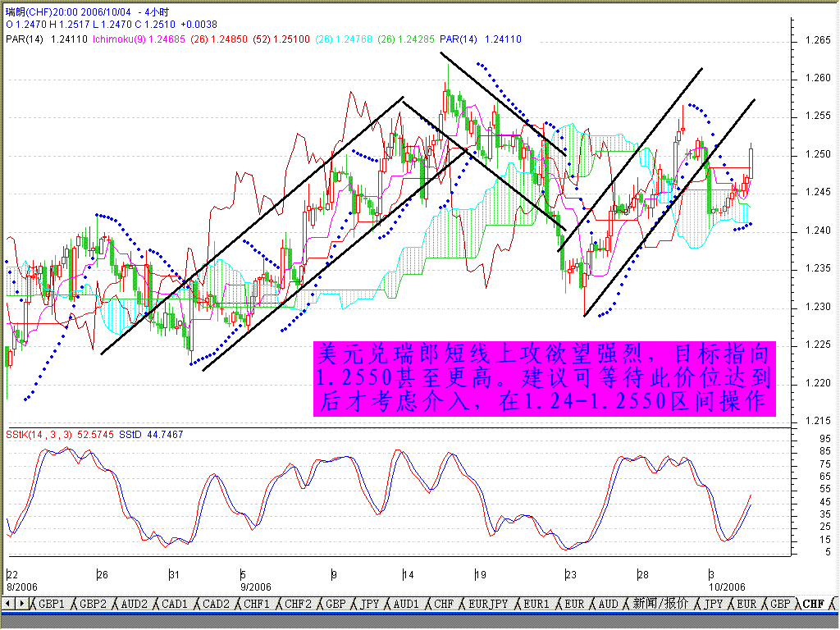This screenshot has width=840, height=630.
Task: Select the CHF1 tab
Action: point(257,604)
